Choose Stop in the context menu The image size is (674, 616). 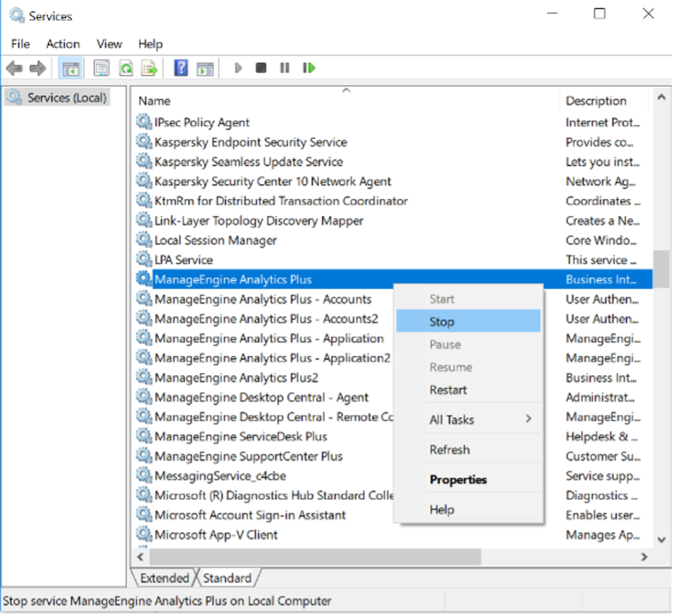[468, 321]
